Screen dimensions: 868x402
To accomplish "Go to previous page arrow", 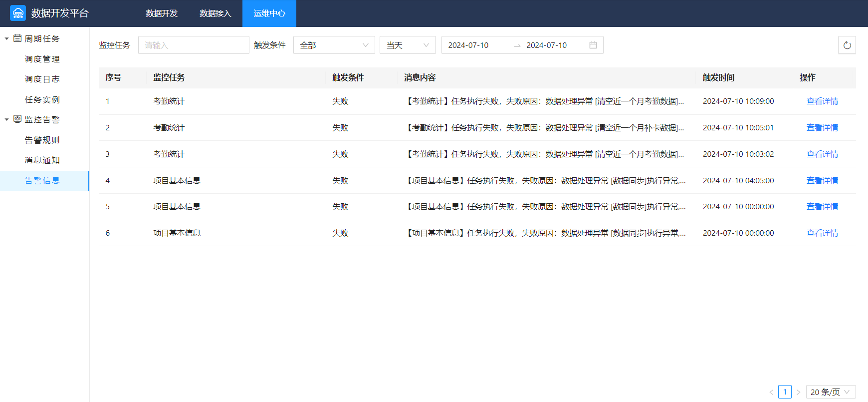I will [771, 392].
